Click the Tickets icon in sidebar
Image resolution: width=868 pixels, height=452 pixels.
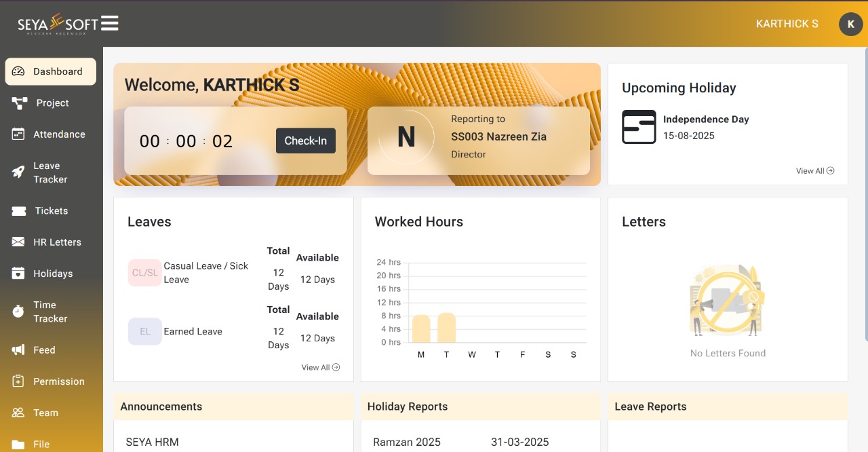pyautogui.click(x=19, y=211)
